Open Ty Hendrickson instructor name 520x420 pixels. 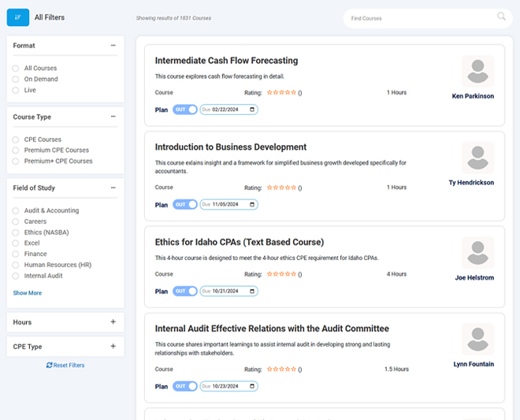pyautogui.click(x=471, y=183)
